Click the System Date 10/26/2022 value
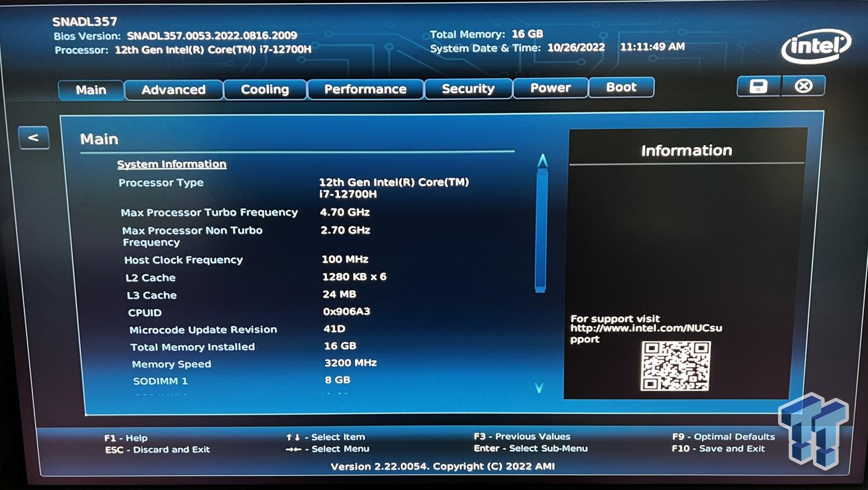Screen dimensions: 868x490 point(576,47)
